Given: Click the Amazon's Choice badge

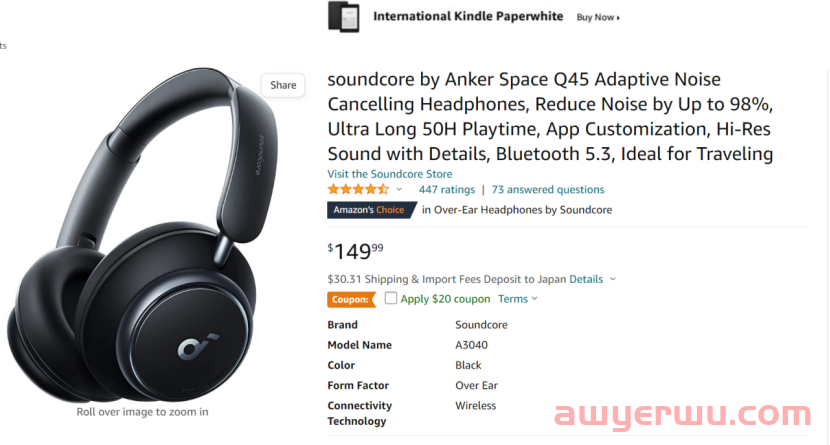Looking at the screenshot, I should pos(372,210).
